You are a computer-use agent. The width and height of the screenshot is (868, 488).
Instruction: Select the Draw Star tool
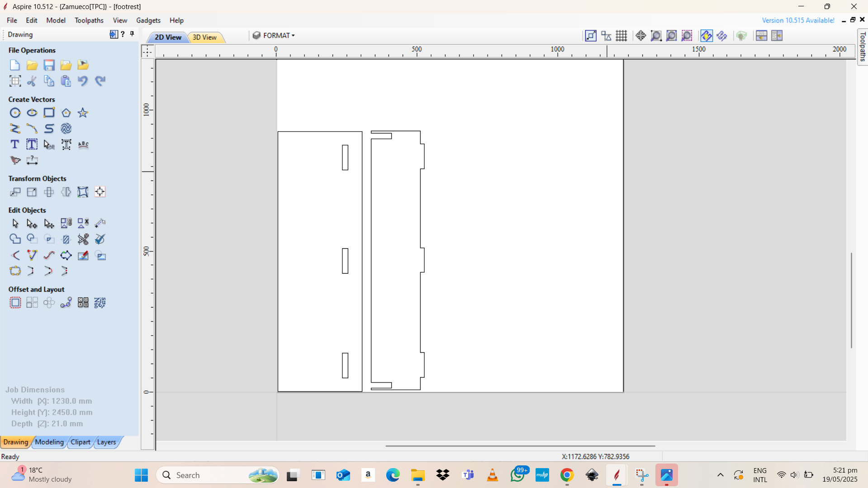[83, 113]
